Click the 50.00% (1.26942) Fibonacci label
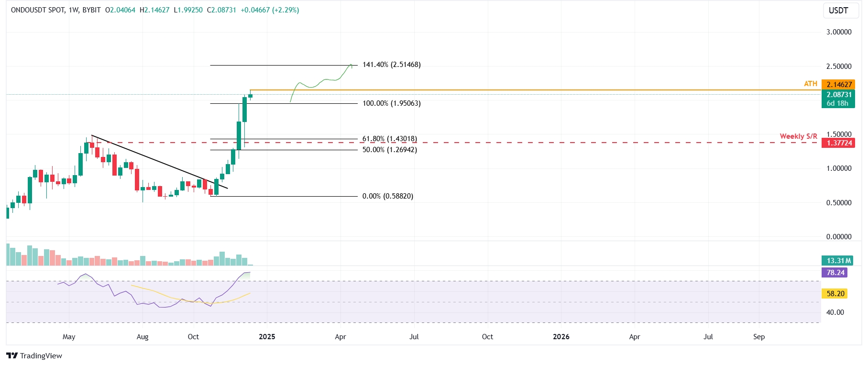Screen dimensions: 868x366 pos(389,150)
